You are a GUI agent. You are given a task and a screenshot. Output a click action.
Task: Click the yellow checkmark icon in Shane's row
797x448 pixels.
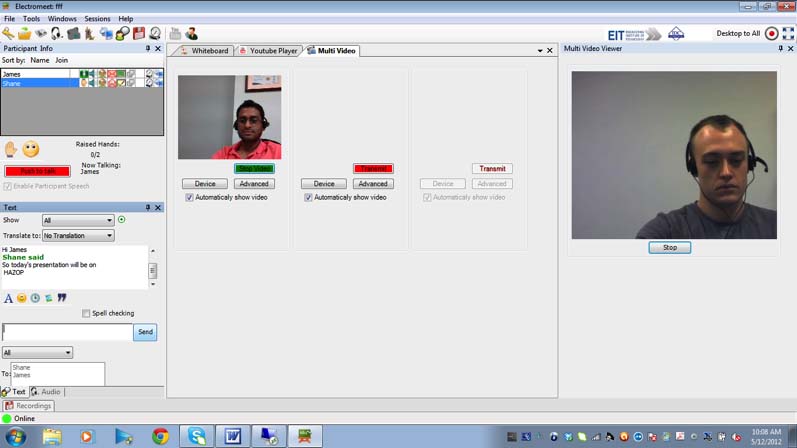pyautogui.click(x=121, y=83)
